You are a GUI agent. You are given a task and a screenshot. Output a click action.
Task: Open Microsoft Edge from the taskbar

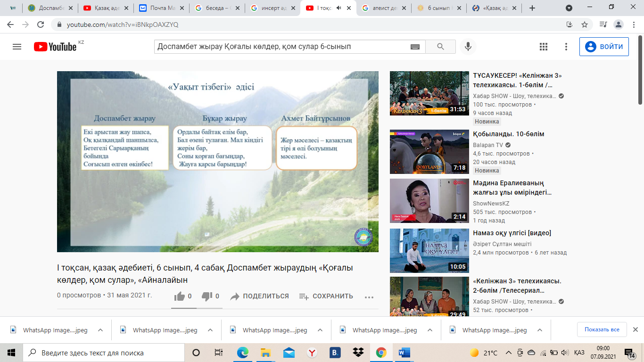point(242,353)
